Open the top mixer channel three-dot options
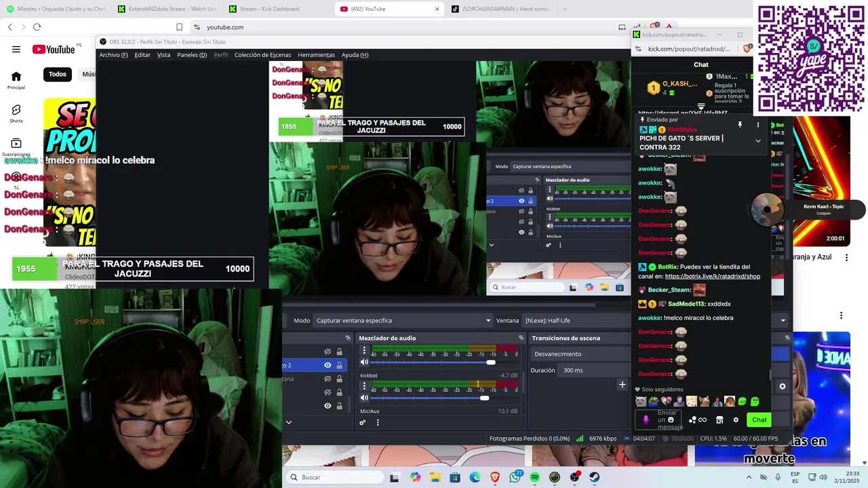The height and width of the screenshot is (488, 868). click(364, 351)
